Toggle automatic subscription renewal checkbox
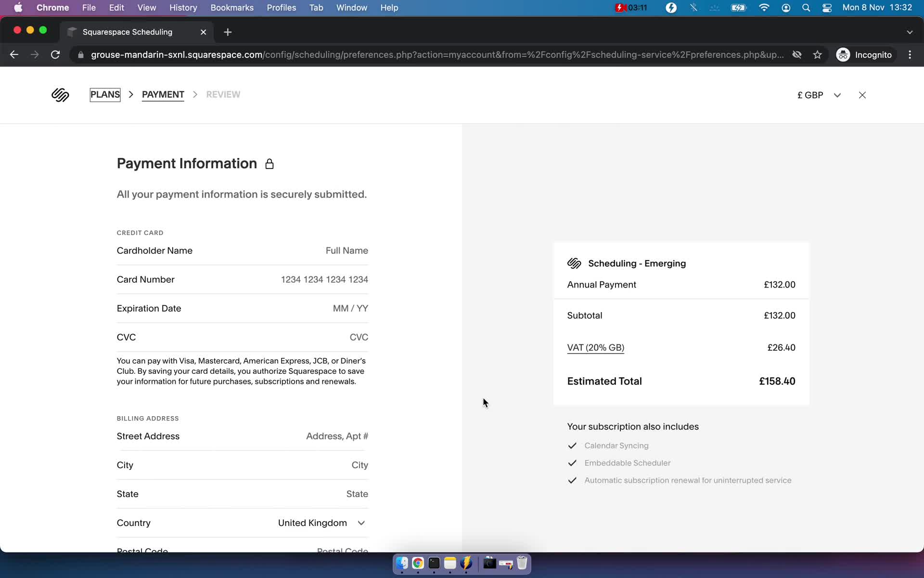This screenshot has height=578, width=924. [571, 480]
